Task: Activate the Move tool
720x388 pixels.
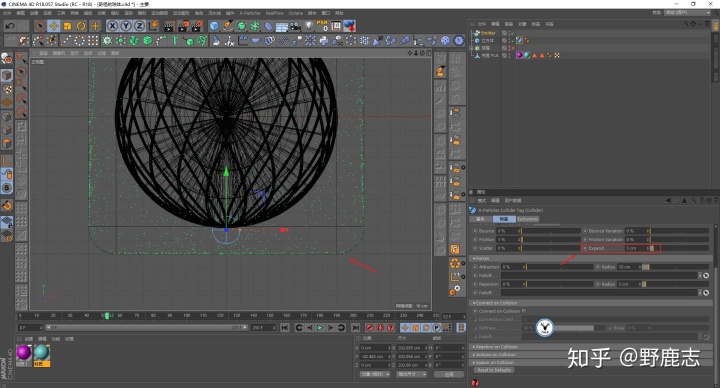Action: click(x=54, y=26)
